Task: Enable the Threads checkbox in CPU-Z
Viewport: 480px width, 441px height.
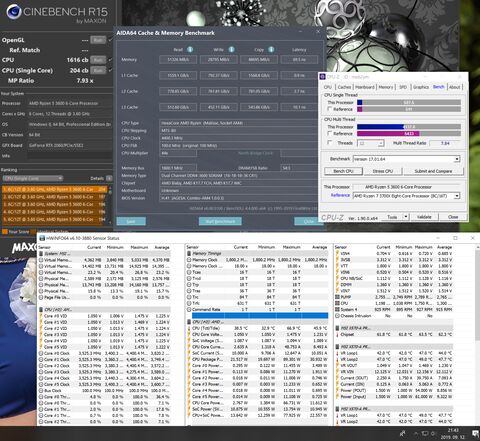Action: pos(330,143)
